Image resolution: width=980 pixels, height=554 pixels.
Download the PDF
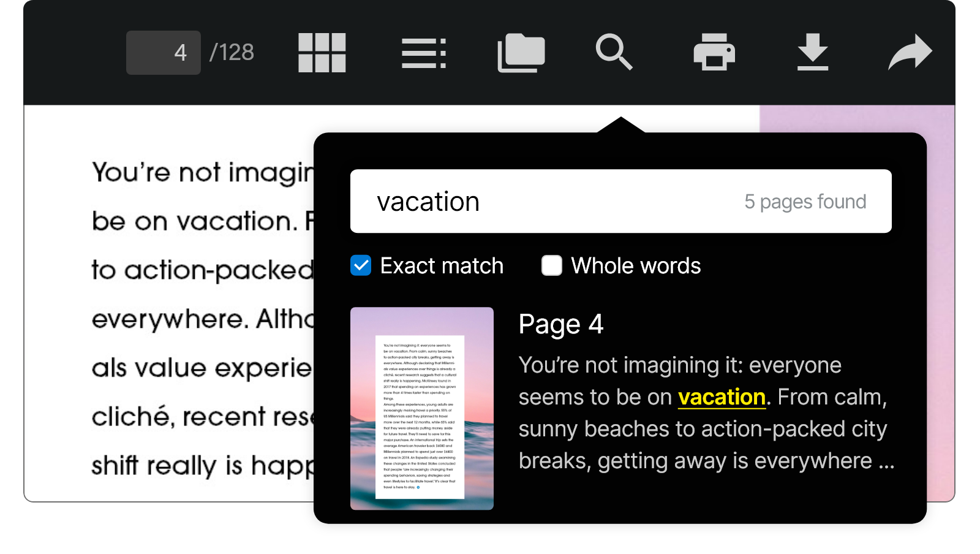[x=813, y=53]
